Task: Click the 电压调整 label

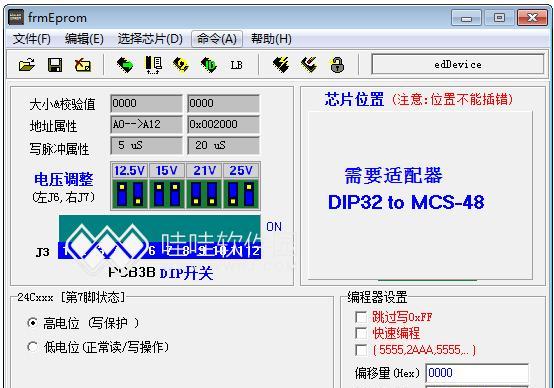Action: click(x=64, y=179)
